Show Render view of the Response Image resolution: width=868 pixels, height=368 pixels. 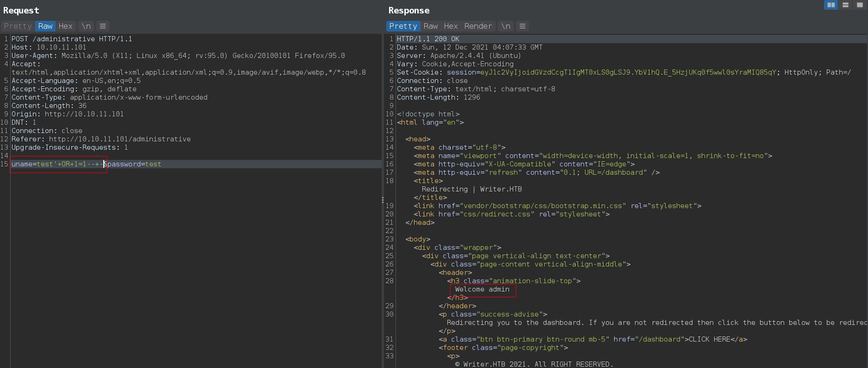[x=478, y=26]
